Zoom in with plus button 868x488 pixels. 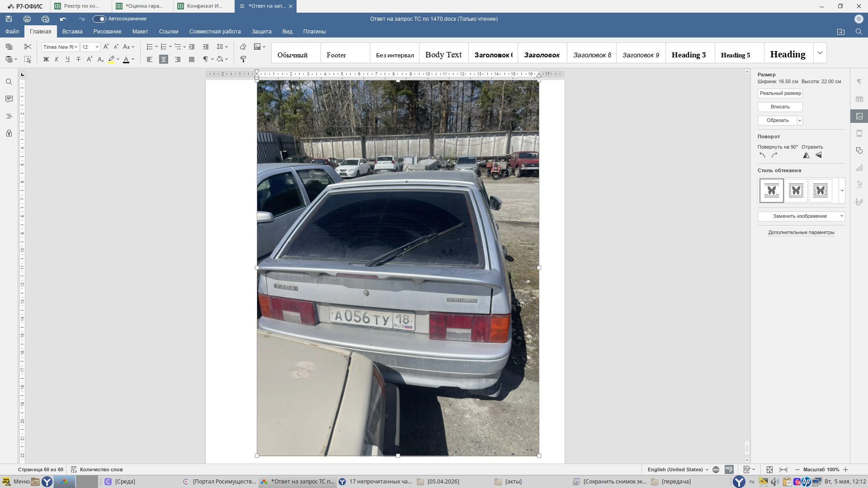(845, 470)
